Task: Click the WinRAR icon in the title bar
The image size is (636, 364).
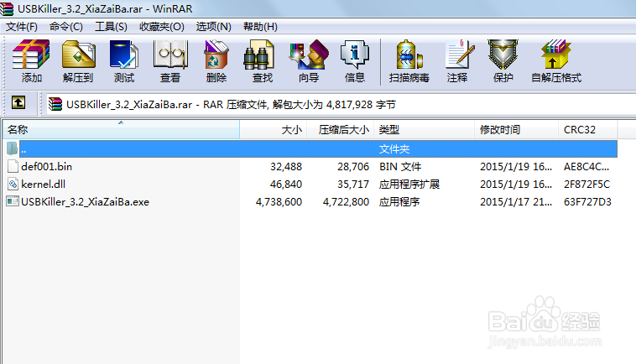Action: pyautogui.click(x=7, y=8)
